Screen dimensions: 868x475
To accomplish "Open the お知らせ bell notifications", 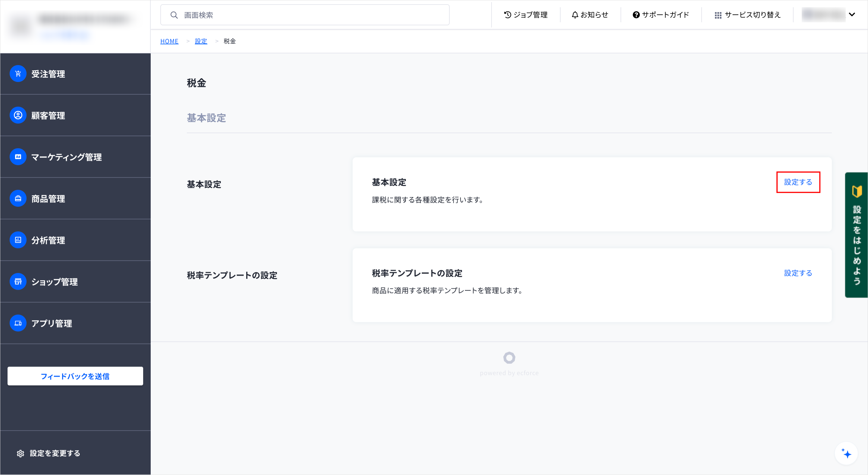I will pyautogui.click(x=590, y=15).
